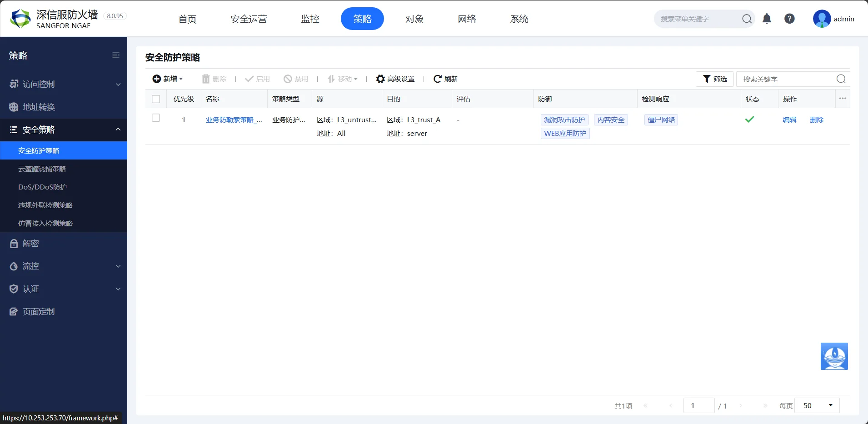Open the 筛选 filter panel
The width and height of the screenshot is (868, 424).
click(714, 79)
